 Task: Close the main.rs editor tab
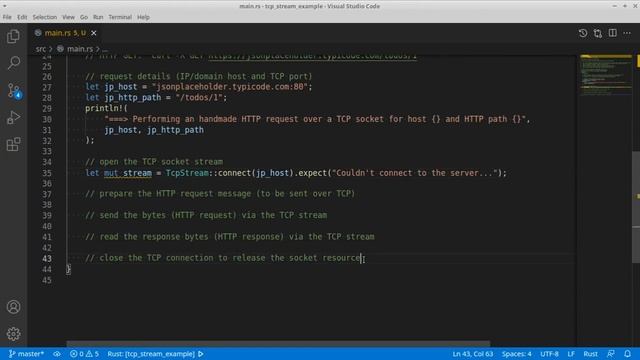click(94, 33)
